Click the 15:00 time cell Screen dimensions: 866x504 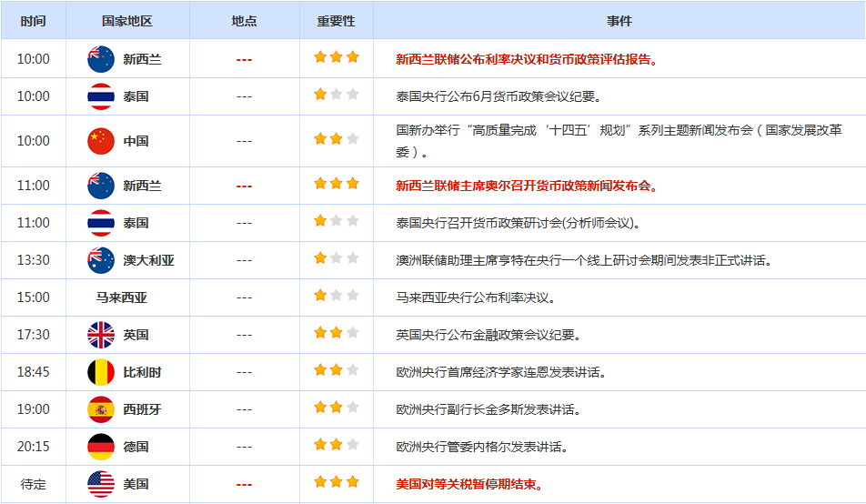point(33,297)
